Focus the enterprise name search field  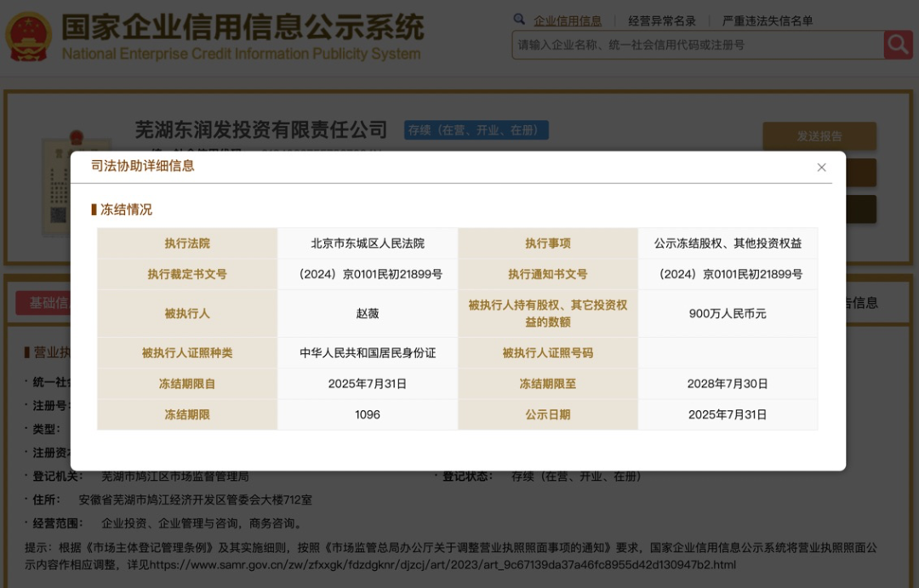point(698,45)
